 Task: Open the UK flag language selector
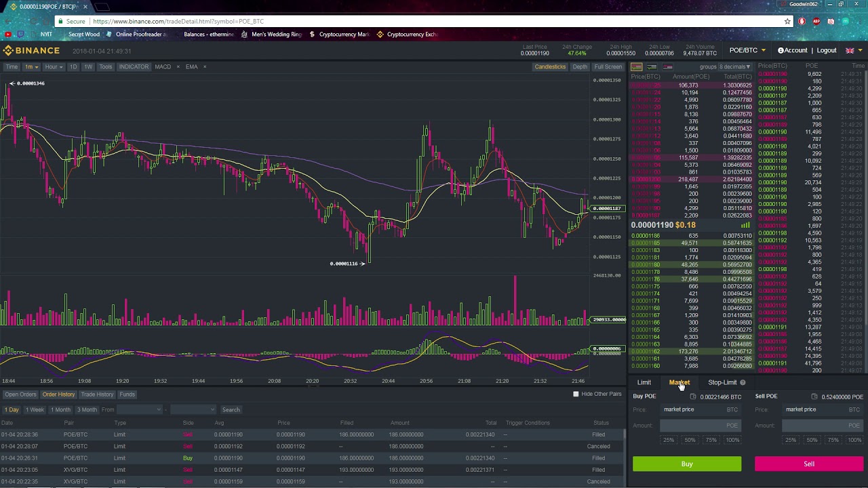[x=850, y=50]
